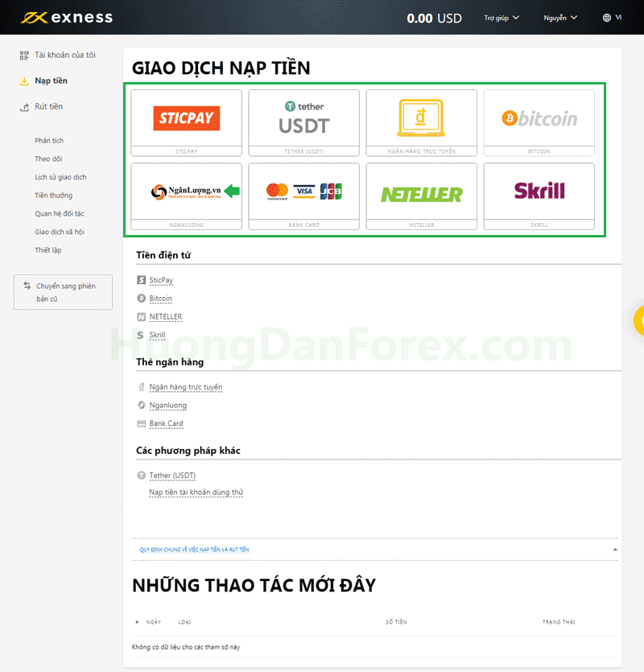Click the NETELLER link in list
644x672 pixels.
[166, 317]
